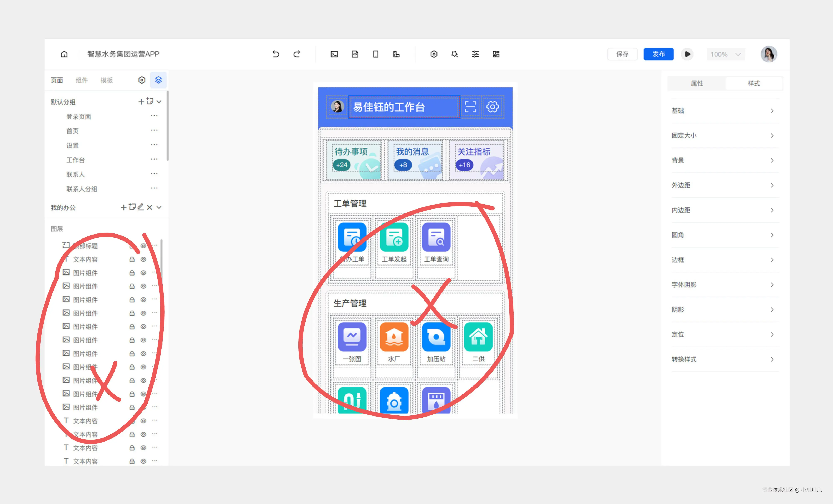Click the grid layout icon in toolbar
Viewport: 833px width, 504px height.
pyautogui.click(x=496, y=54)
